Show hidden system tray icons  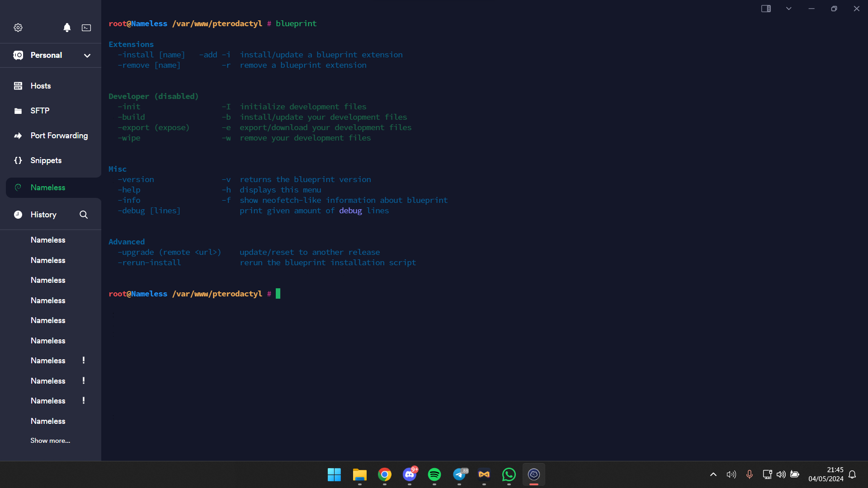click(713, 474)
